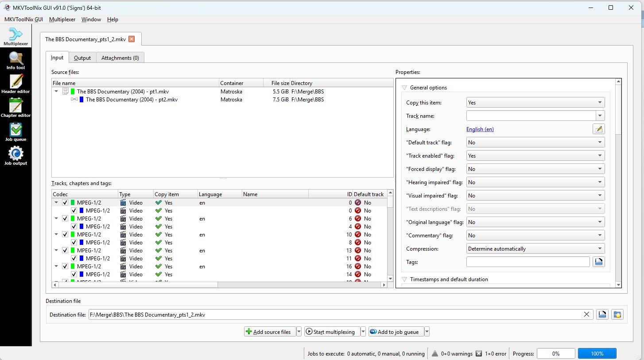644x360 pixels.
Task: Uncheck the MPEG-1/2 track with ID 6
Action: pos(65,219)
